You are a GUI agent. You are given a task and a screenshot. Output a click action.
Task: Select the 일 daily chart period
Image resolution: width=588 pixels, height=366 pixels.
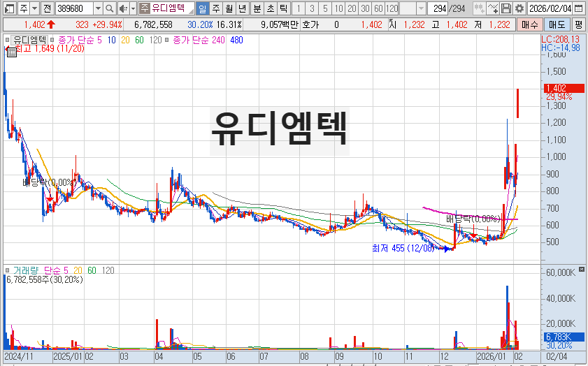pos(203,8)
